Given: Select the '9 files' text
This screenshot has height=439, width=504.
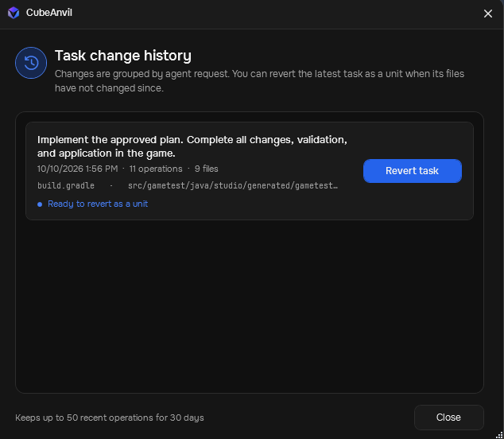Looking at the screenshot, I should [207, 169].
